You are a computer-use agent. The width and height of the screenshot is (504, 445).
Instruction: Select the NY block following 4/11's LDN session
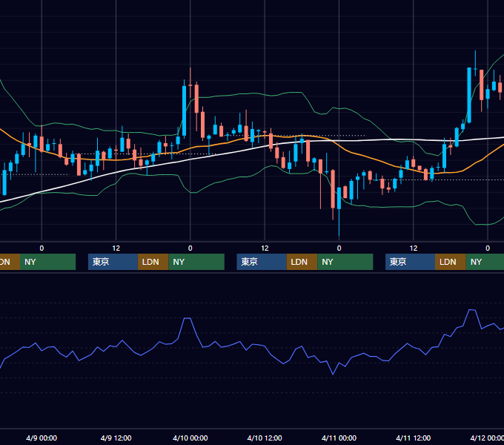point(485,262)
